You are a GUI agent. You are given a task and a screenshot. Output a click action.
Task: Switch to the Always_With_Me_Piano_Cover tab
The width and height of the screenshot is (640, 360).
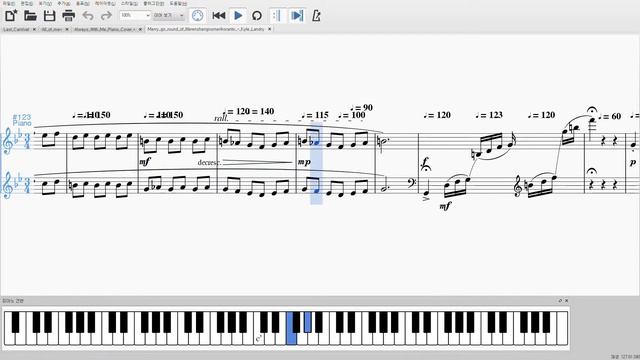pos(104,29)
